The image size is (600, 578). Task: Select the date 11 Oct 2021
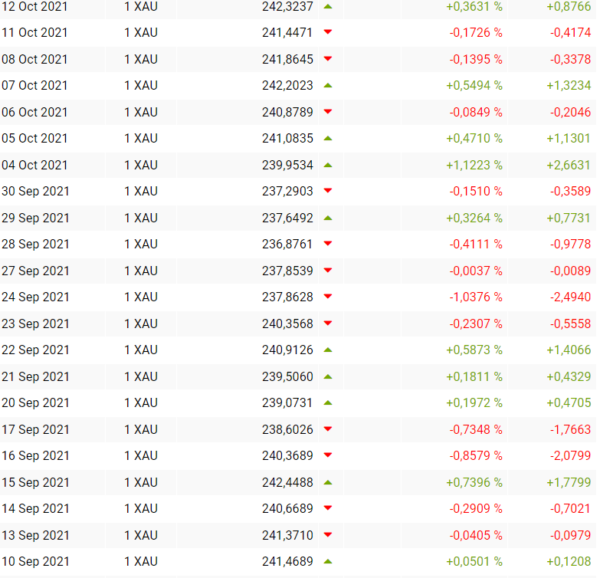(34, 33)
